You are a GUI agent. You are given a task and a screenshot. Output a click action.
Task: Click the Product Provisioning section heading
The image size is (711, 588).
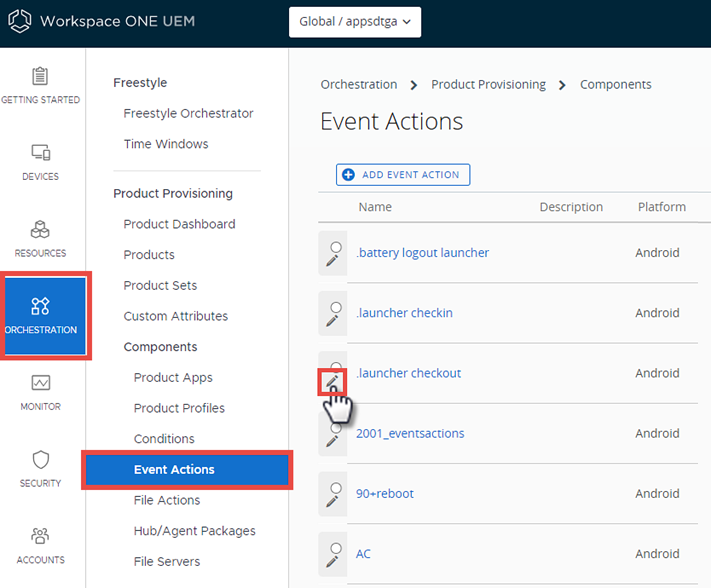pos(173,194)
